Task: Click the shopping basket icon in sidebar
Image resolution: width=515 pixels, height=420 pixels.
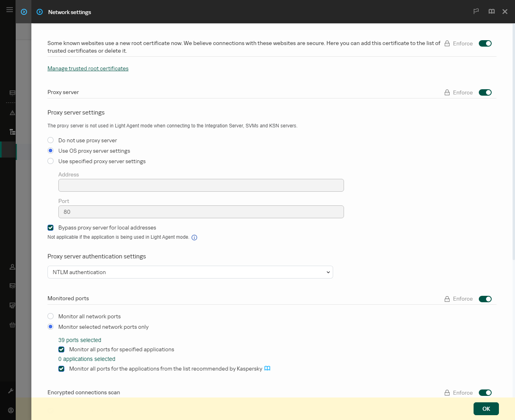Action: coord(12,325)
